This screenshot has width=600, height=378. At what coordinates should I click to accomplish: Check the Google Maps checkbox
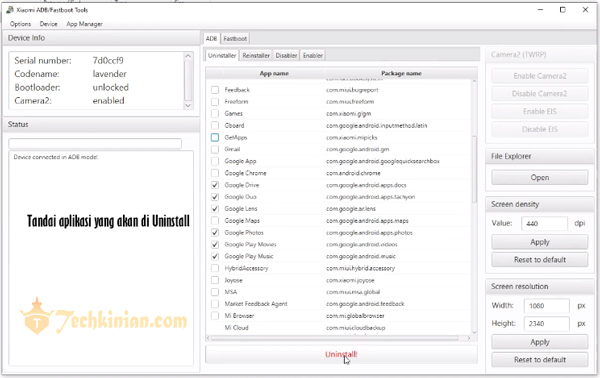coord(215,221)
